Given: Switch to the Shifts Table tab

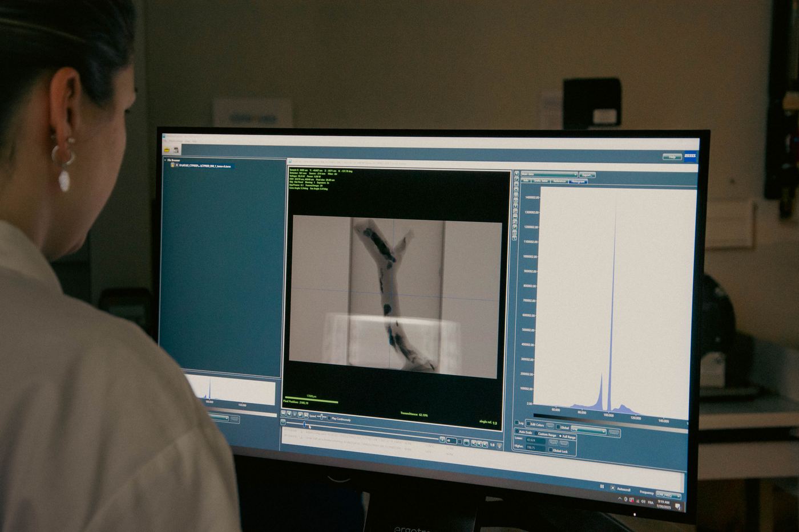Looking at the screenshot, I should pyautogui.click(x=541, y=181).
